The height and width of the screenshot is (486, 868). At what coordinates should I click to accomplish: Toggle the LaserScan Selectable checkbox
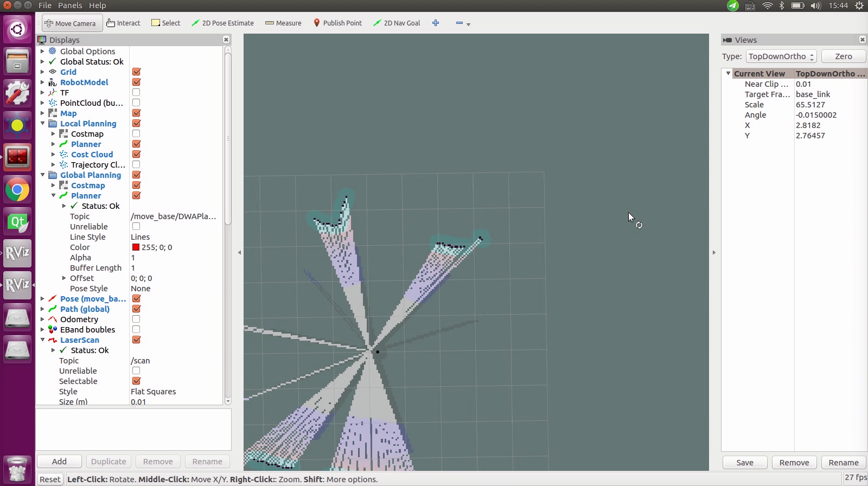136,381
